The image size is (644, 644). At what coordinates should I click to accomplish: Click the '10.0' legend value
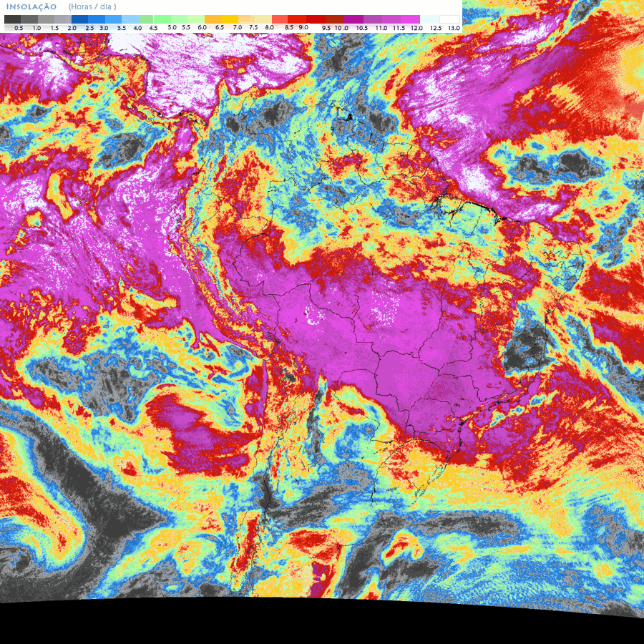[x=342, y=28]
